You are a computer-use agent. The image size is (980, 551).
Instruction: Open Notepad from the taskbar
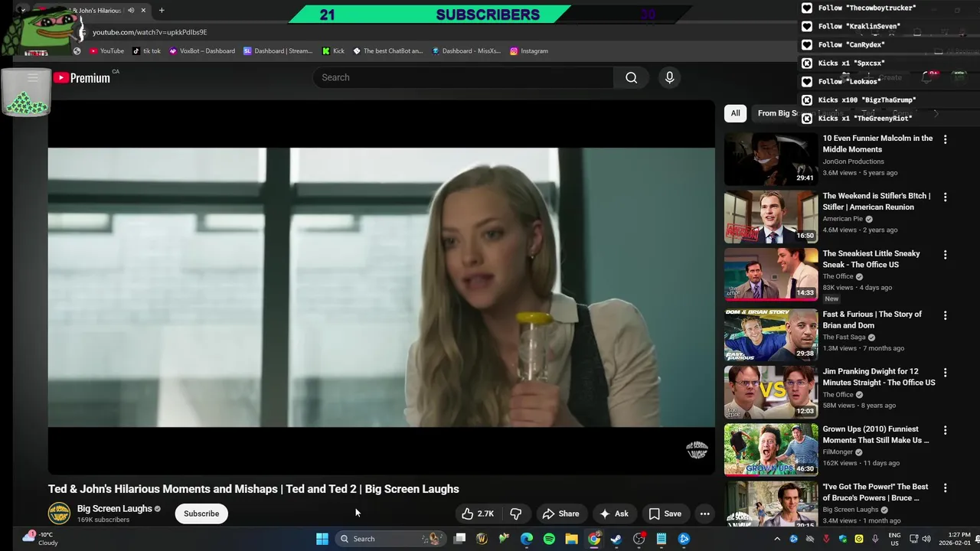(x=661, y=539)
